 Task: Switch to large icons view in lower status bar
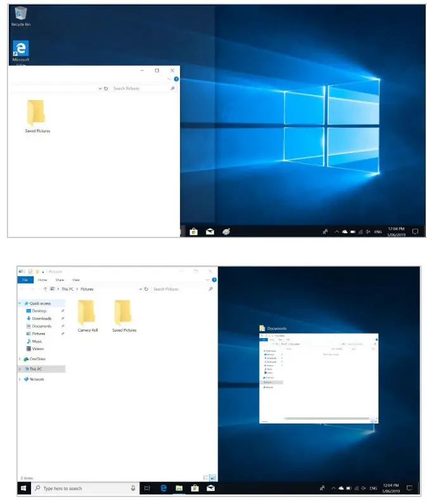click(x=213, y=477)
